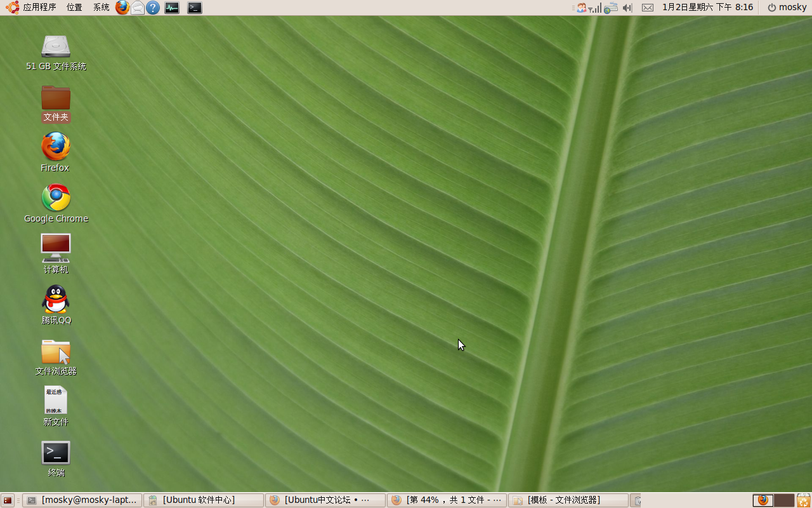Select the 新文件 document icon
This screenshot has width=812, height=508.
[x=56, y=406]
